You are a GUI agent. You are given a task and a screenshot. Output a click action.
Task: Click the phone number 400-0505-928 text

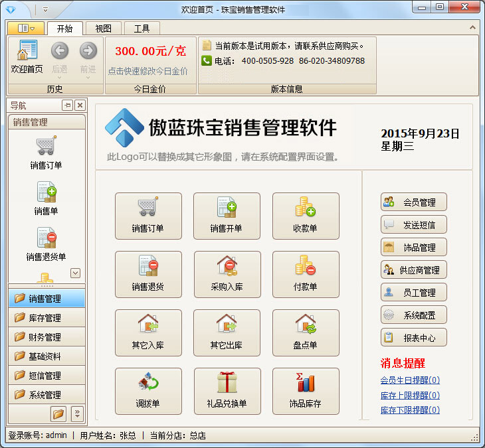click(x=268, y=61)
